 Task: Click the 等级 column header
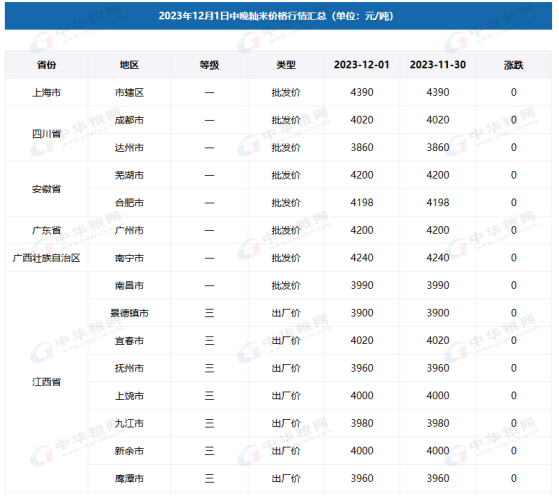point(209,65)
